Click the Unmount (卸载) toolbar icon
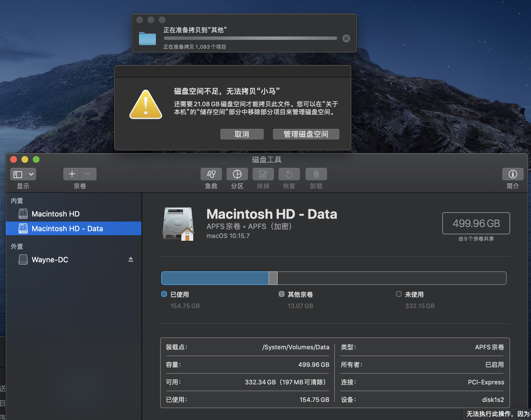The height and width of the screenshot is (420, 531). [316, 174]
